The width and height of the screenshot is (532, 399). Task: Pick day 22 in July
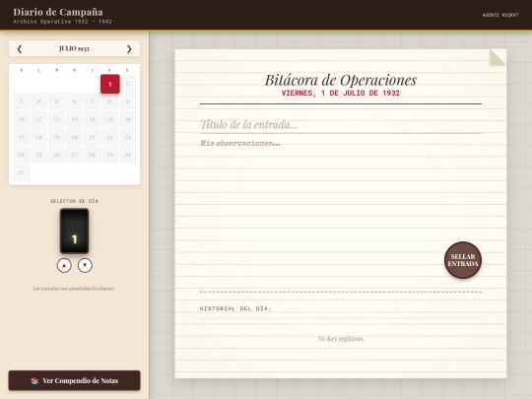tap(110, 137)
